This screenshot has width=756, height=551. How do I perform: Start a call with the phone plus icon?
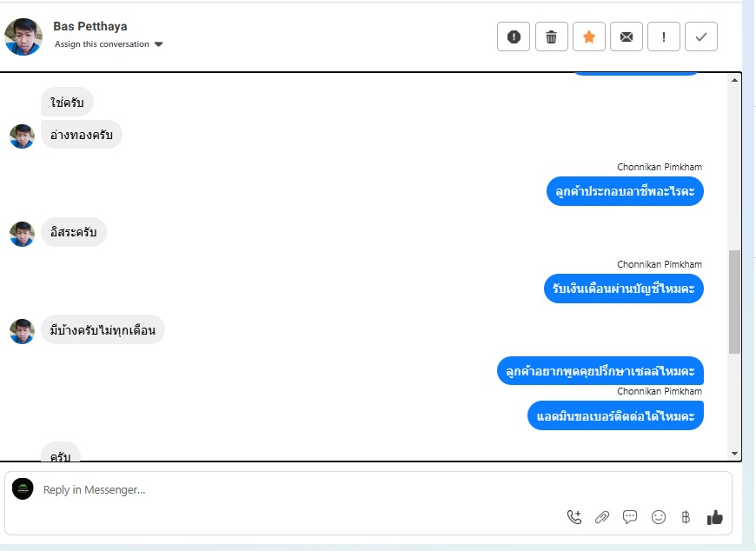[574, 517]
